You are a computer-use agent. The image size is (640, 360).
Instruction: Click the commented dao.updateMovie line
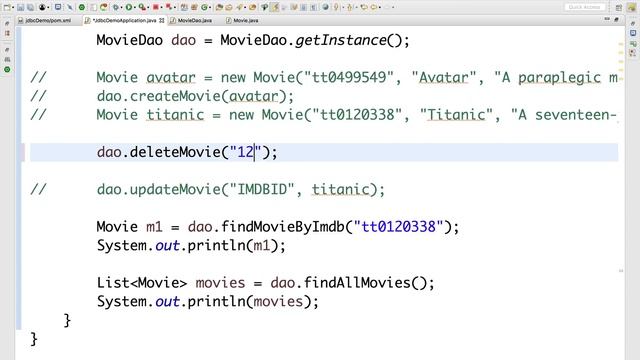241,189
